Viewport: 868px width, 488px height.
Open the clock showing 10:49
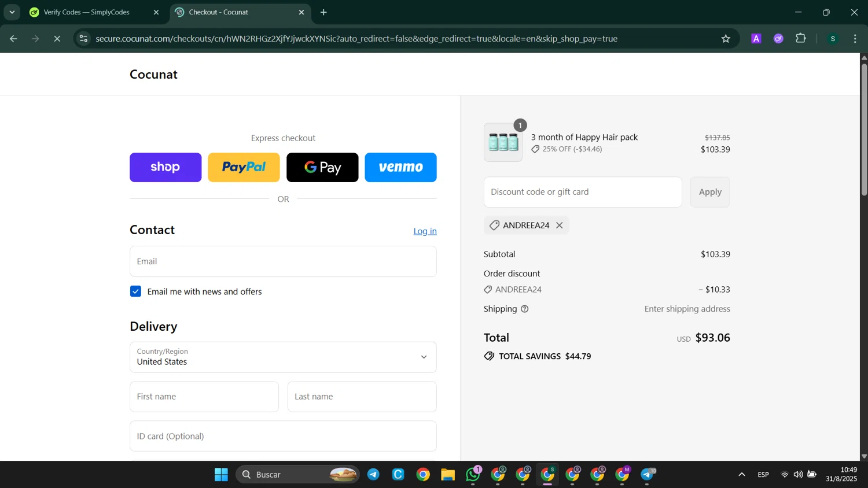(x=841, y=474)
